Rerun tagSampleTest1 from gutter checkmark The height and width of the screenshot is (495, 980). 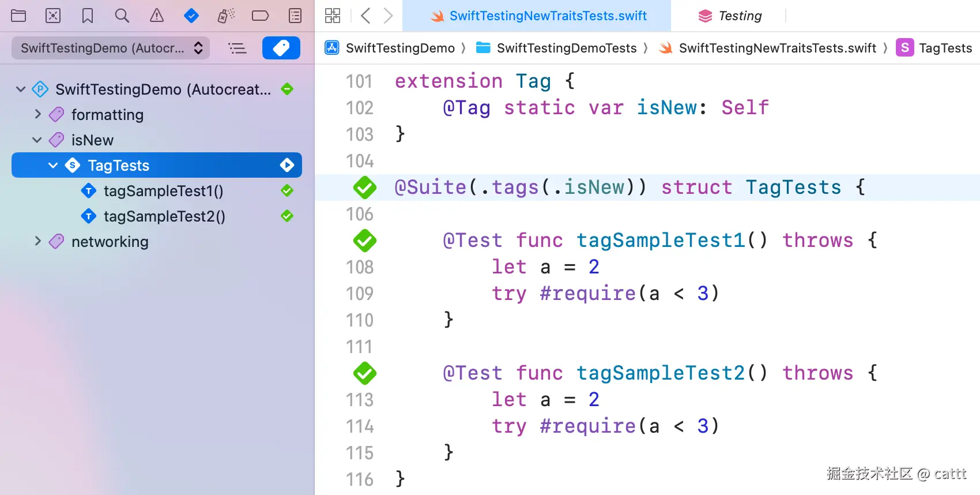coord(365,241)
